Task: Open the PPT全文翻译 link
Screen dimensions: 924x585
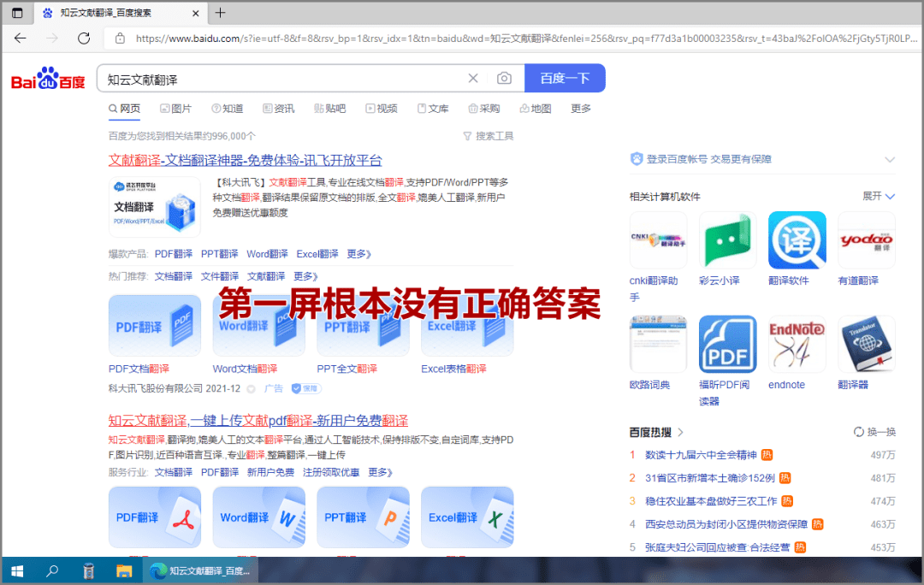Action: (x=347, y=369)
